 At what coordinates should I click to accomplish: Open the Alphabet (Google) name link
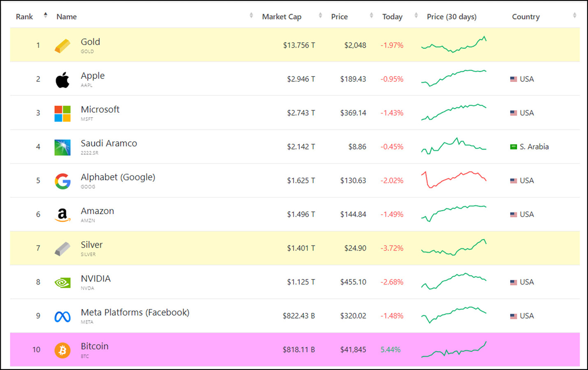point(118,177)
